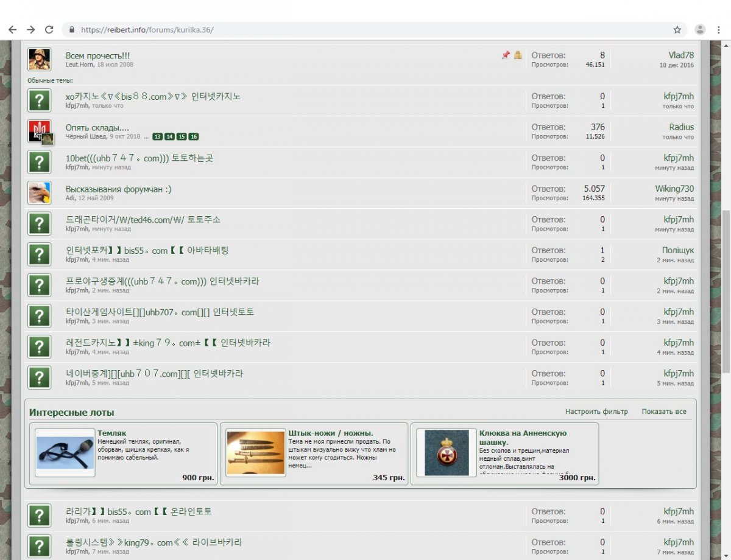Click avatar beside ted46.com thread

tap(40, 223)
